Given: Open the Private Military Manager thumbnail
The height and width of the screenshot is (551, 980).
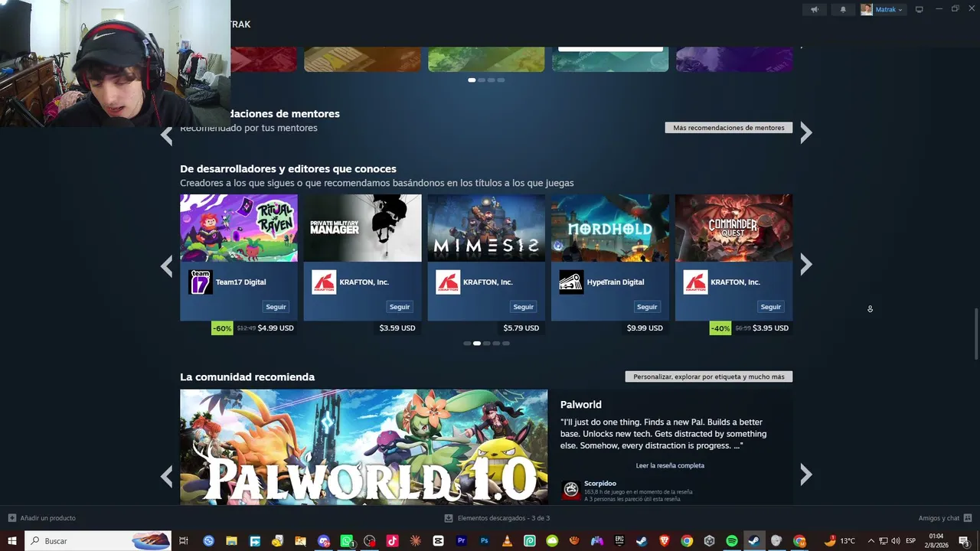Looking at the screenshot, I should [x=362, y=228].
